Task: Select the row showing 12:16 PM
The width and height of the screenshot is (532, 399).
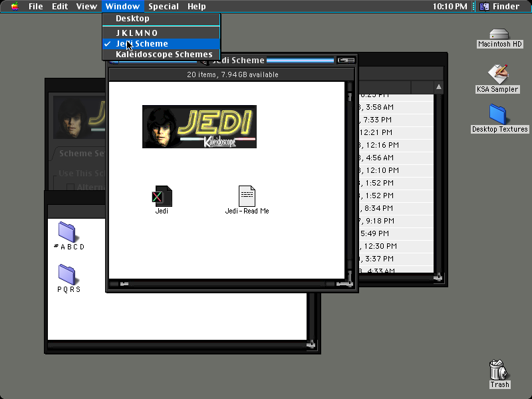Action: 396,145
